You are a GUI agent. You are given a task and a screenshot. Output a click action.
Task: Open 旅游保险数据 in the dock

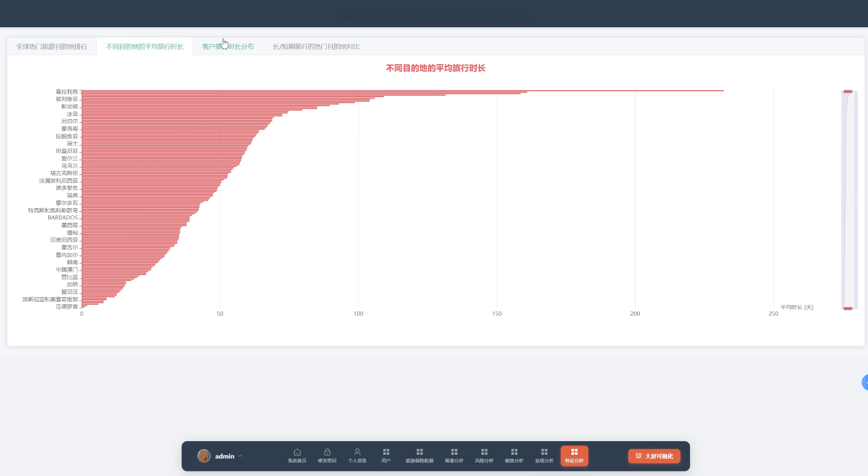tap(419, 455)
